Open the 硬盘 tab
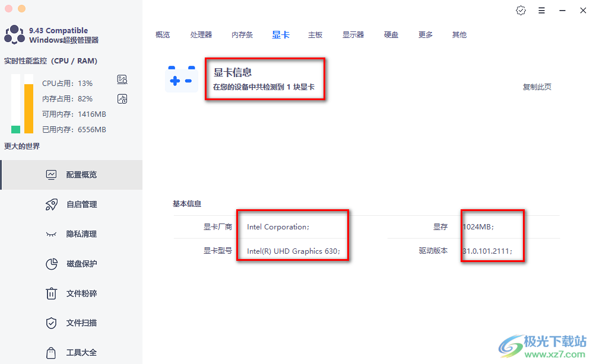Image resolution: width=593 pixels, height=364 pixels. [391, 35]
